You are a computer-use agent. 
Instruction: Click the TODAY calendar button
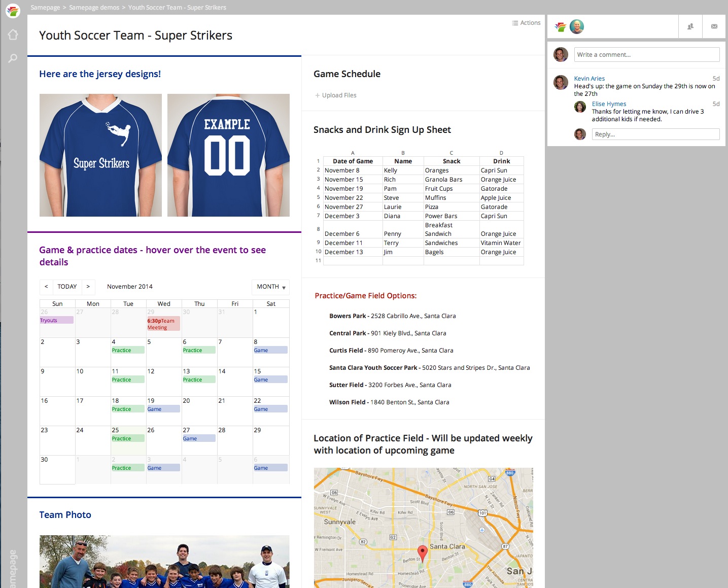(x=67, y=287)
